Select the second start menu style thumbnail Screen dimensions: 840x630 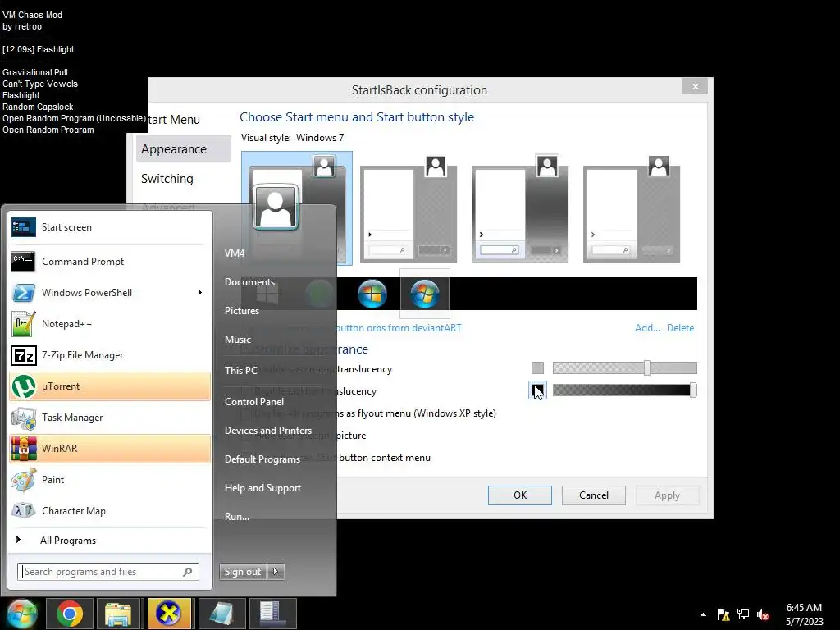pyautogui.click(x=409, y=209)
